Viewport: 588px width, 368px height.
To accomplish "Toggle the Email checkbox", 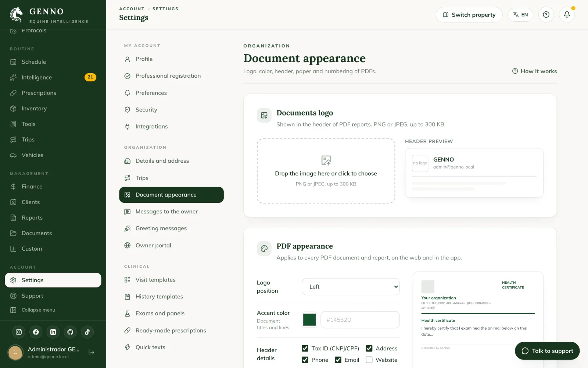I will tap(338, 360).
